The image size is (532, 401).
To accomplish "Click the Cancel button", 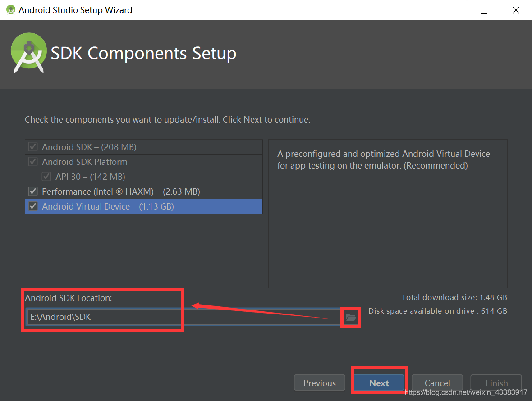I will (437, 383).
